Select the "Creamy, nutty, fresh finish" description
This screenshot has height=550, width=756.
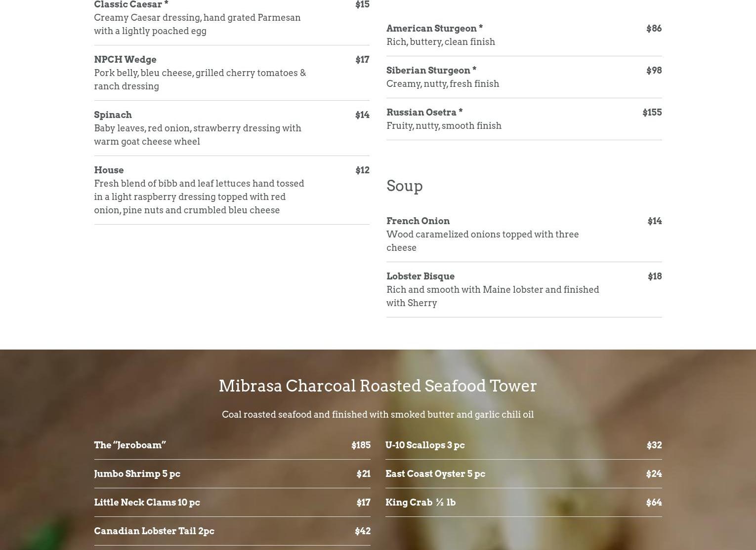coord(443,83)
